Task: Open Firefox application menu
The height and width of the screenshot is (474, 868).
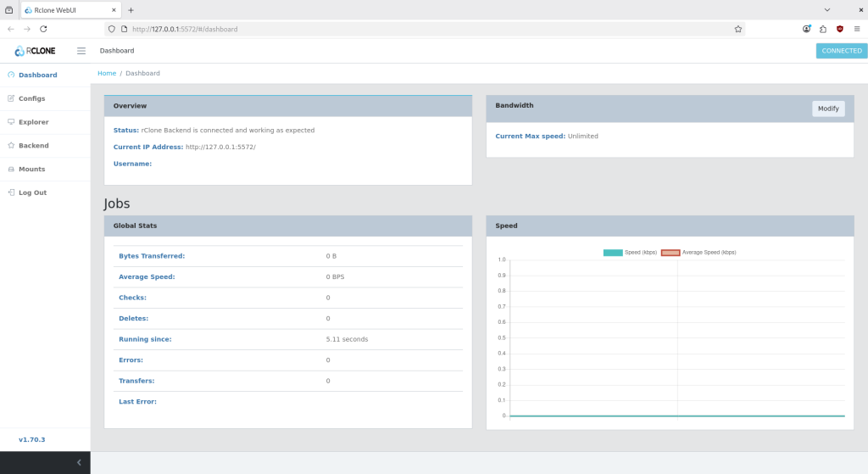Action: click(856, 29)
